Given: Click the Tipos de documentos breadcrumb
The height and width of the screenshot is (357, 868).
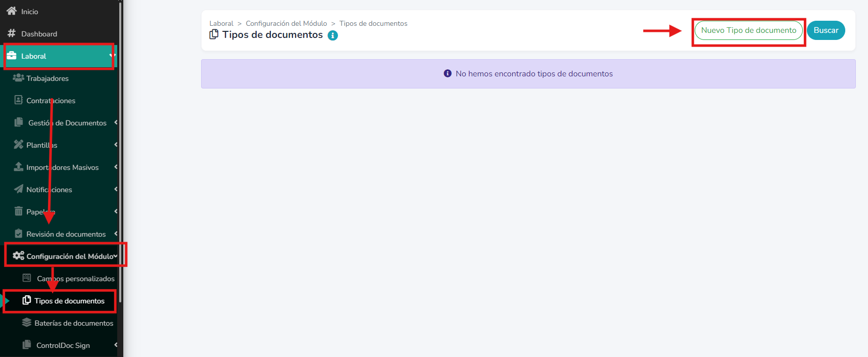Looking at the screenshot, I should pyautogui.click(x=373, y=23).
